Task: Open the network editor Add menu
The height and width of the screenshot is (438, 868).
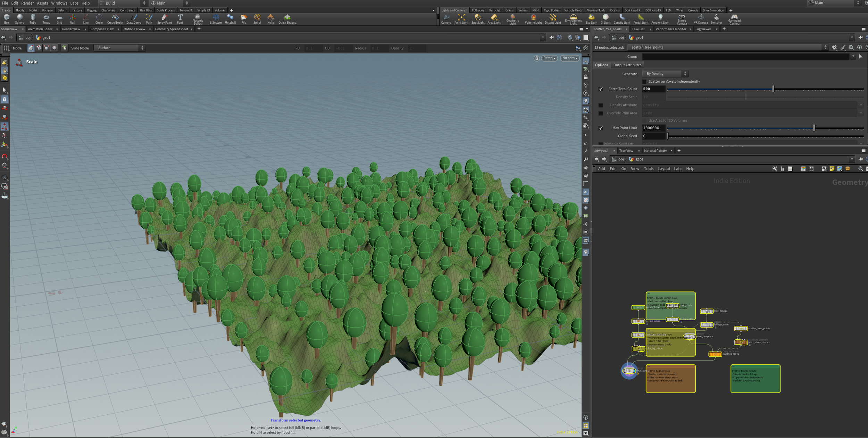Action: [x=601, y=169]
